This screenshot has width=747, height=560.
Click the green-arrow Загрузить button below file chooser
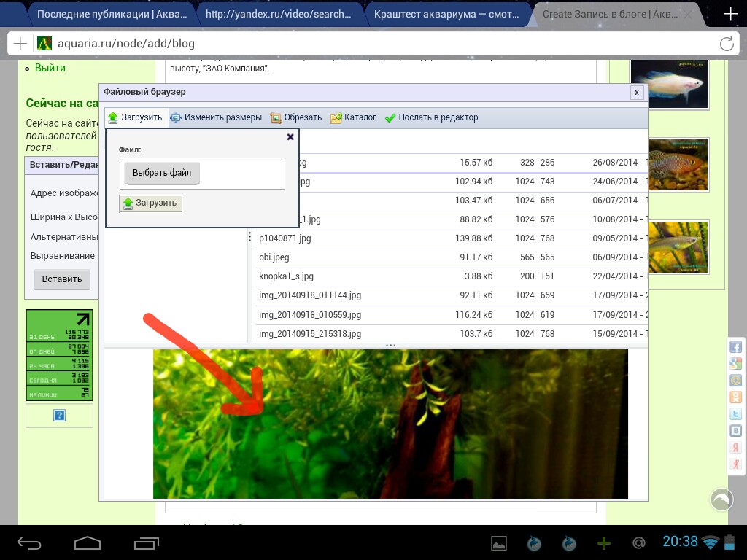150,203
